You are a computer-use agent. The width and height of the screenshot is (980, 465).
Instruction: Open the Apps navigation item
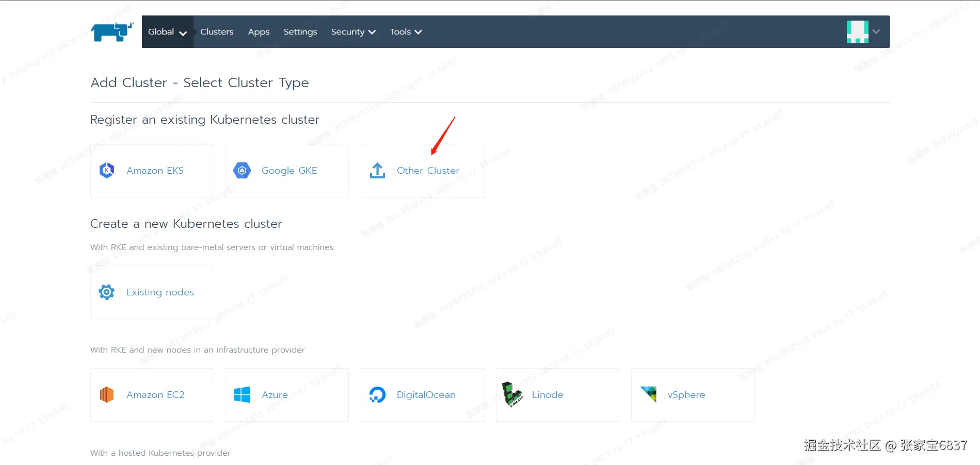(x=259, y=32)
